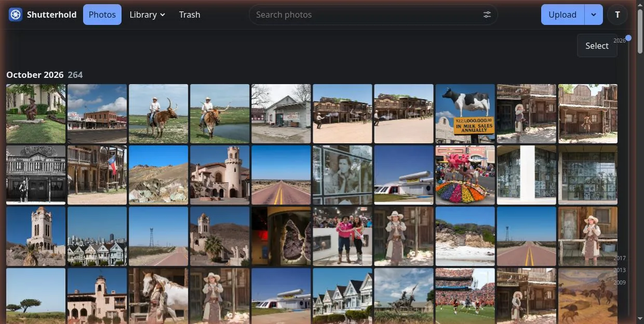644x324 pixels.
Task: Focus the Search photos field
Action: coord(373,15)
